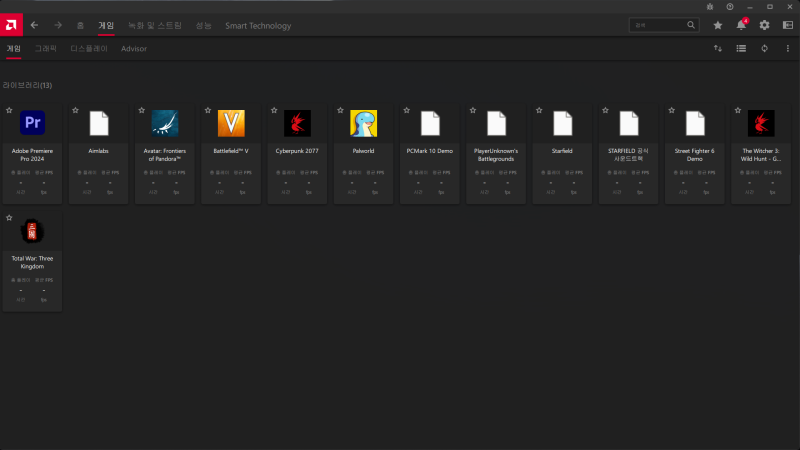Switch to the 성능 tab
Viewport: 800px width, 450px height.
click(x=204, y=26)
